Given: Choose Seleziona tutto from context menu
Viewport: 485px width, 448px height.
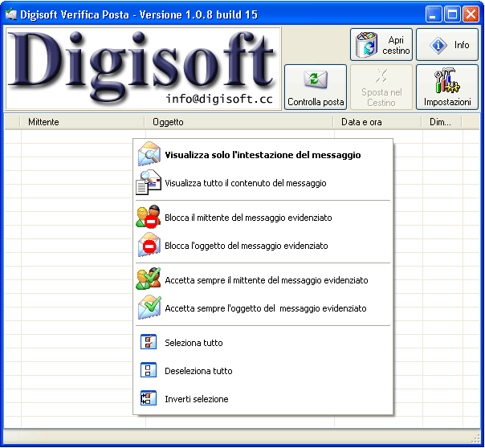Looking at the screenshot, I should tap(194, 343).
